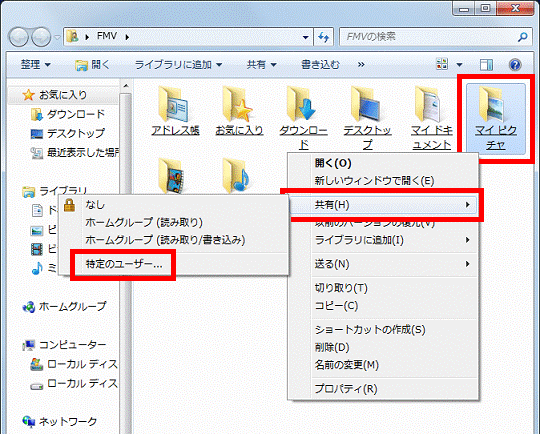Expand the arrow after FMV in address bar
Image resolution: width=540 pixels, height=434 pixels.
coord(127,37)
